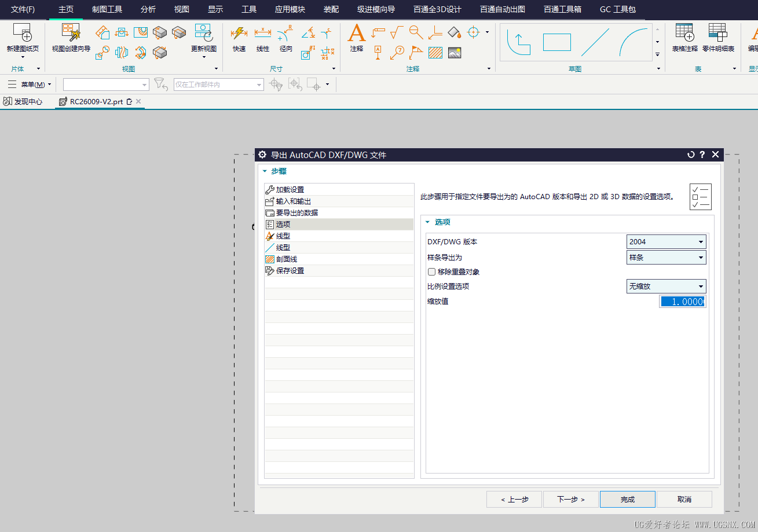Select the Angular dimension icon
This screenshot has width=758, height=532.
click(308, 32)
